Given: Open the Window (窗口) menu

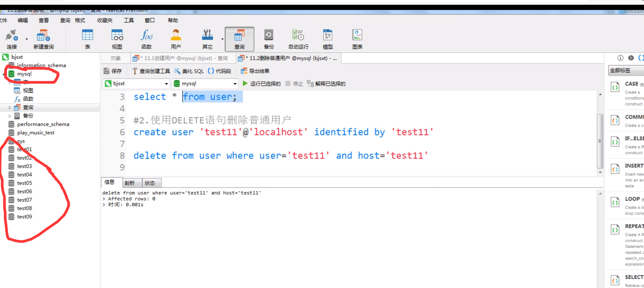Looking at the screenshot, I should pyautogui.click(x=150, y=20).
